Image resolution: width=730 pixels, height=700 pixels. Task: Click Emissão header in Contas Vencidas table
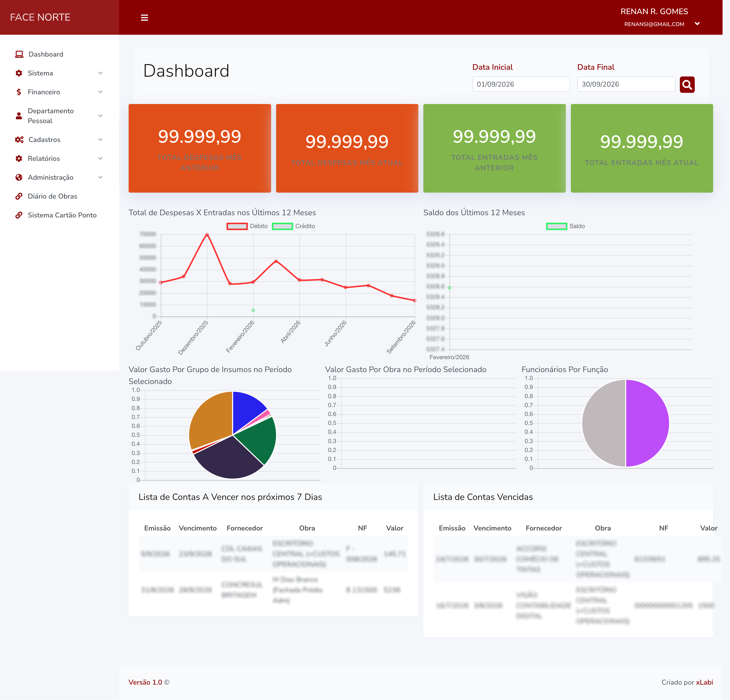tap(452, 528)
